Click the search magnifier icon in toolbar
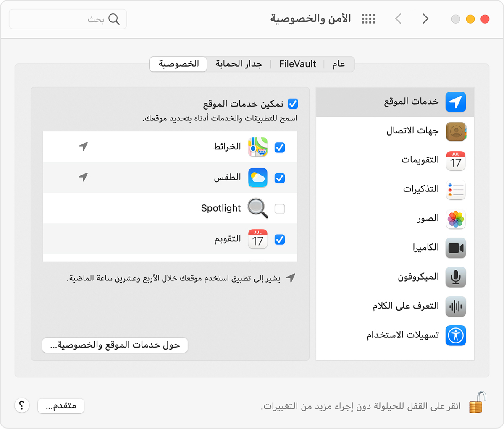504x429 pixels. (114, 19)
